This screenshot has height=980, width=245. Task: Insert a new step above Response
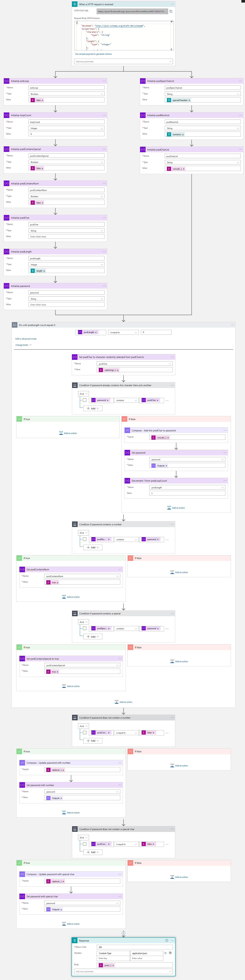pyautogui.click(x=124, y=933)
